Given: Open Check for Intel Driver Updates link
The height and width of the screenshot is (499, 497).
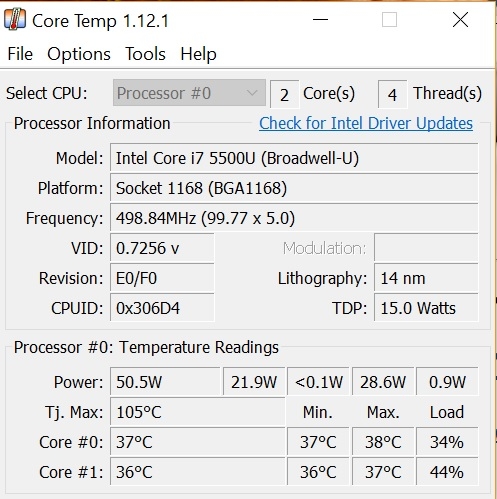Looking at the screenshot, I should (366, 124).
